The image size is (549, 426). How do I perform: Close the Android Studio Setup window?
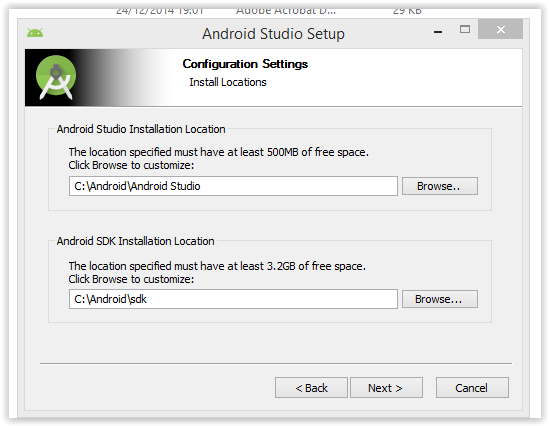pyautogui.click(x=500, y=29)
